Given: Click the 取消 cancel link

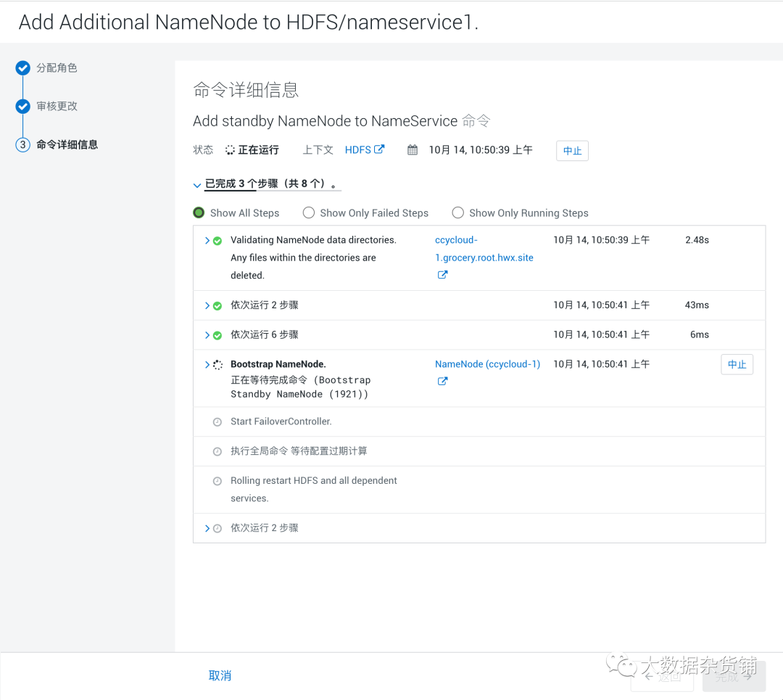Looking at the screenshot, I should [220, 675].
